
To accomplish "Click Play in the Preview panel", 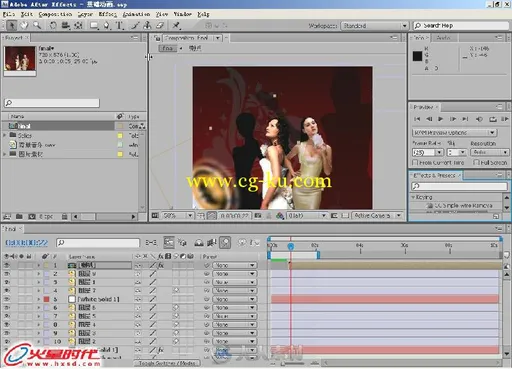I will 441,119.
